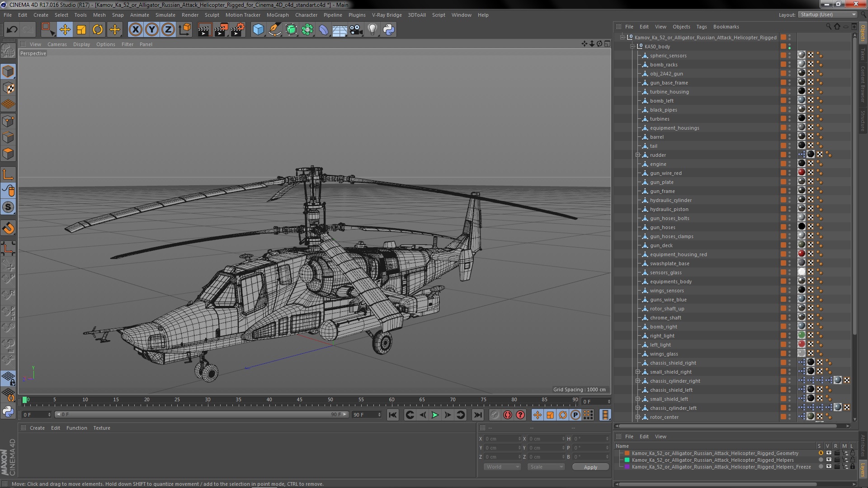
Task: Click the Enable Axis L-shaped icon
Action: point(8,174)
